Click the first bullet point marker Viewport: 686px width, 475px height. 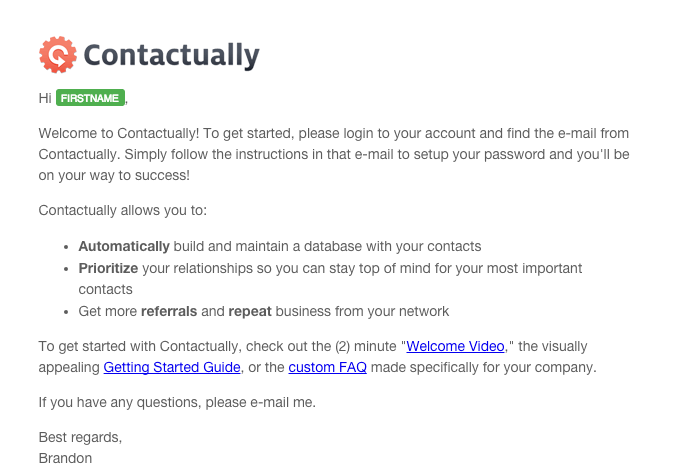(x=66, y=247)
